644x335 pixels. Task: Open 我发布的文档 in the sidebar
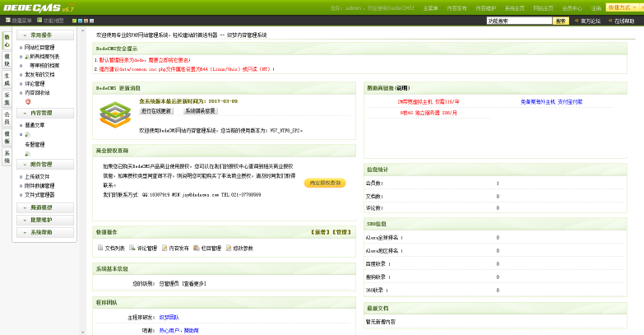39,75
